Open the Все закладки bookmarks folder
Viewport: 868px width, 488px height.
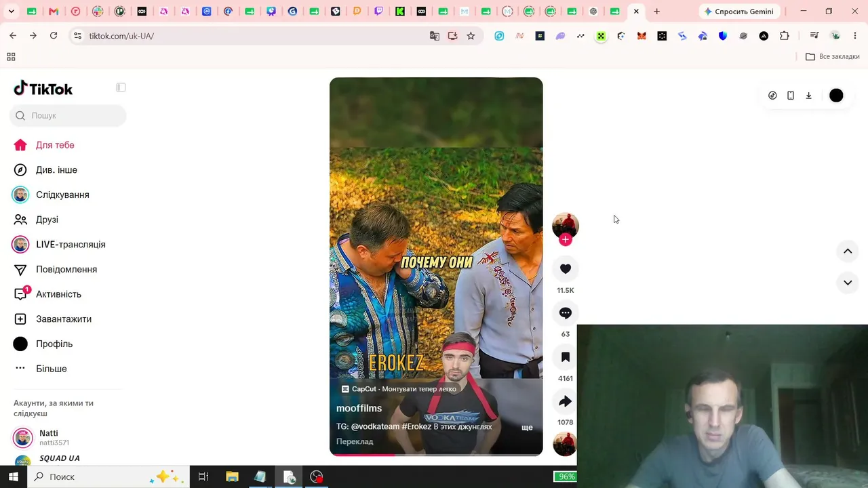coord(833,57)
